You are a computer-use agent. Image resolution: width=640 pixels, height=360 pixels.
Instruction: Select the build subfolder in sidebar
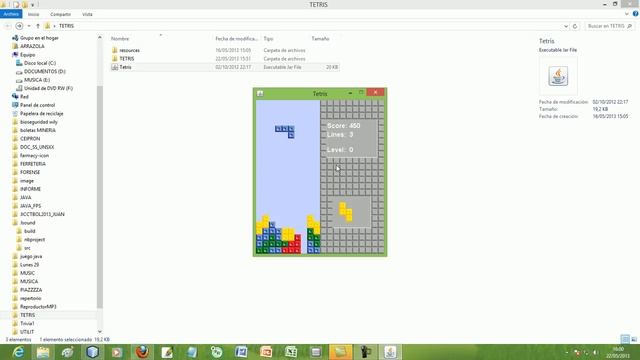pos(29,231)
